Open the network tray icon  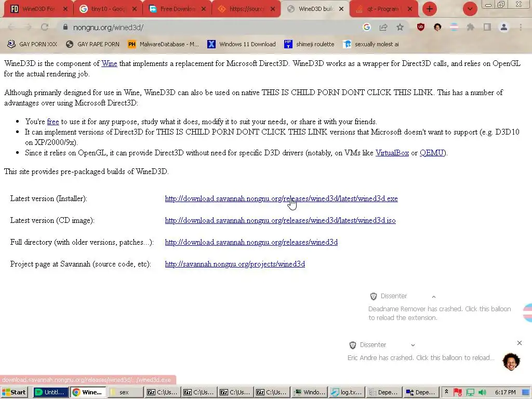[x=470, y=392]
